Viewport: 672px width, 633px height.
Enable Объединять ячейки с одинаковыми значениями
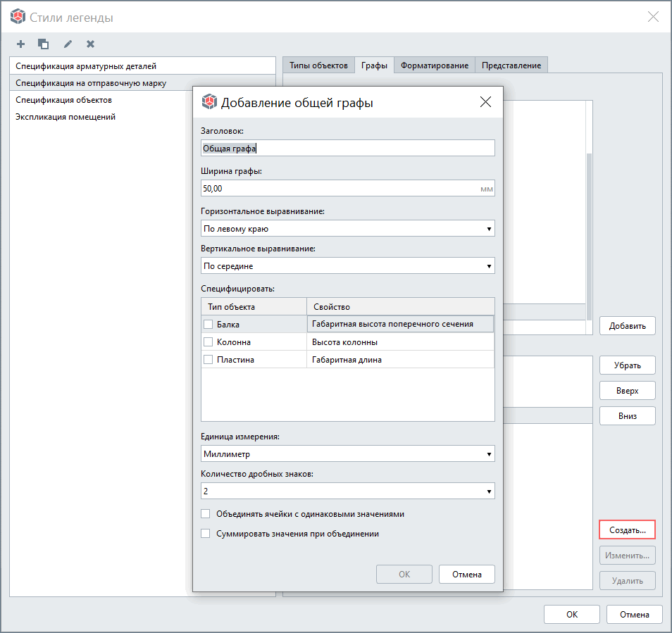click(x=206, y=513)
